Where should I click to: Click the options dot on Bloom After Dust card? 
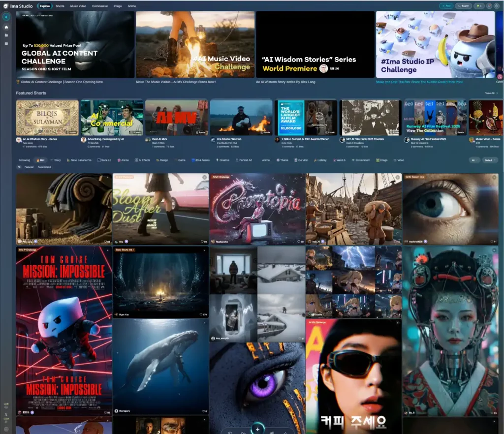tap(204, 177)
